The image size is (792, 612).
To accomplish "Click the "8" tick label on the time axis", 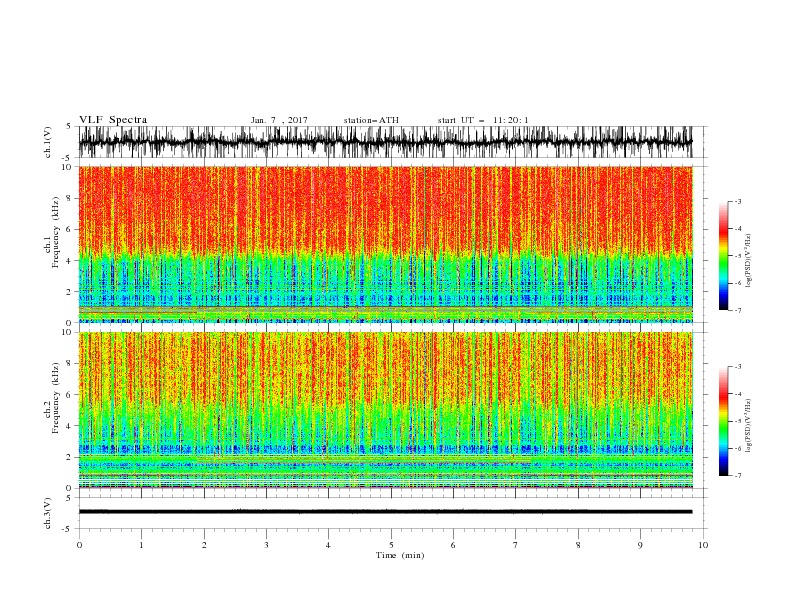I will (x=578, y=545).
